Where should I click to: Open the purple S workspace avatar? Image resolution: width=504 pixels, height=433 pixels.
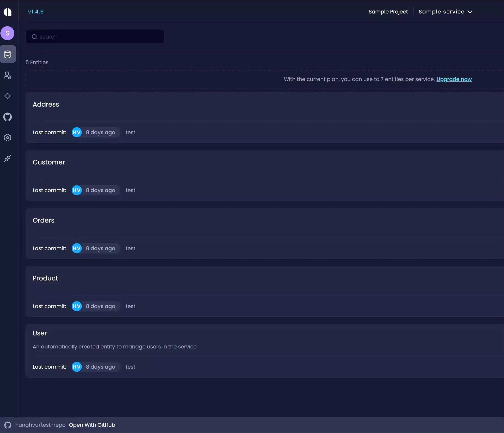[8, 33]
